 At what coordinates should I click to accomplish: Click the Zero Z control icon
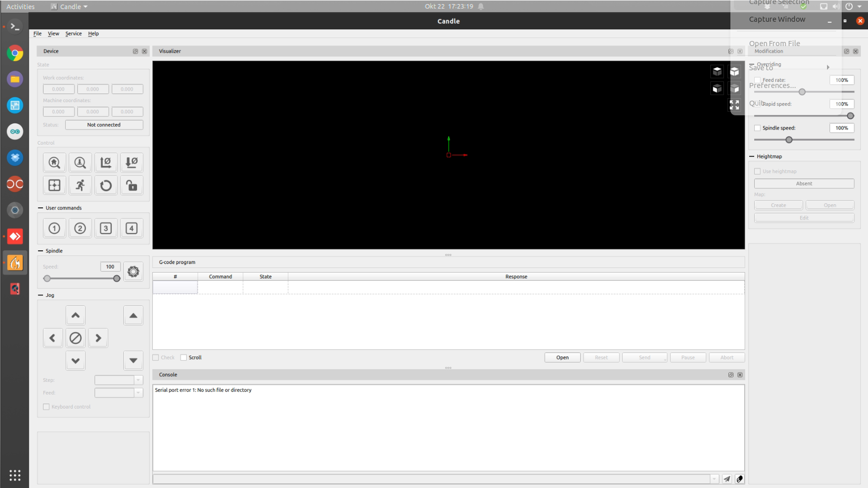[132, 162]
